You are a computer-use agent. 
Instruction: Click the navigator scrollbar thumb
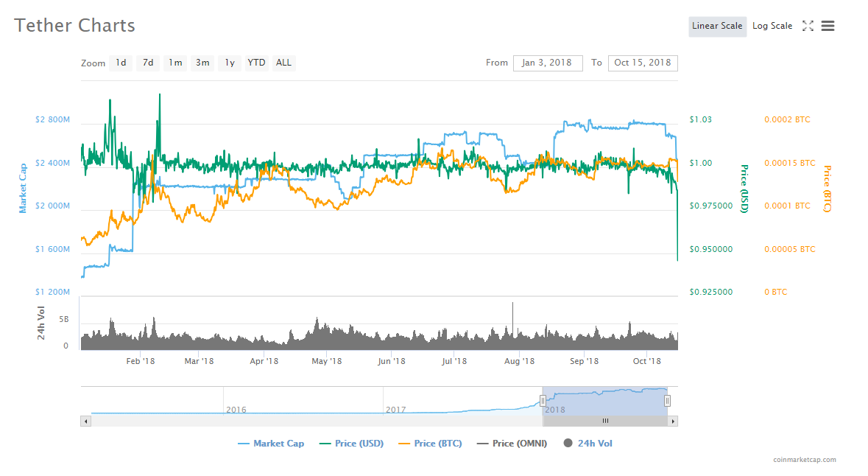coord(606,421)
